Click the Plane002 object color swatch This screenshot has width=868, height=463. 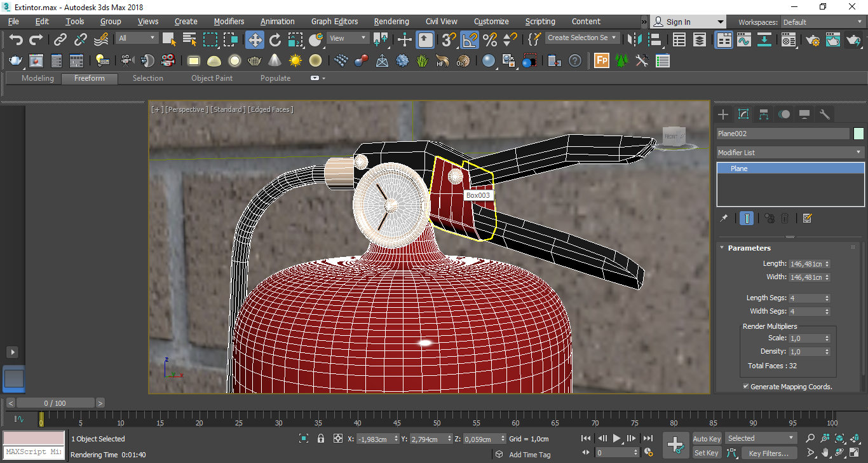(858, 134)
